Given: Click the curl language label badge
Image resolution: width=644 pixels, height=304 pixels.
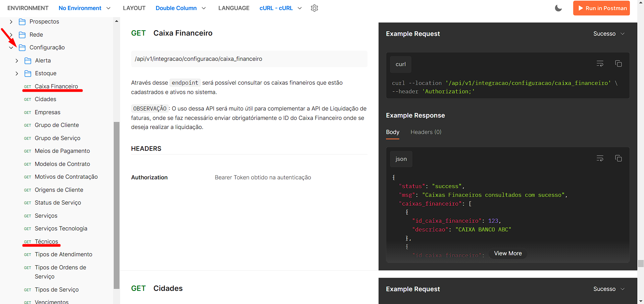Looking at the screenshot, I should click(401, 64).
